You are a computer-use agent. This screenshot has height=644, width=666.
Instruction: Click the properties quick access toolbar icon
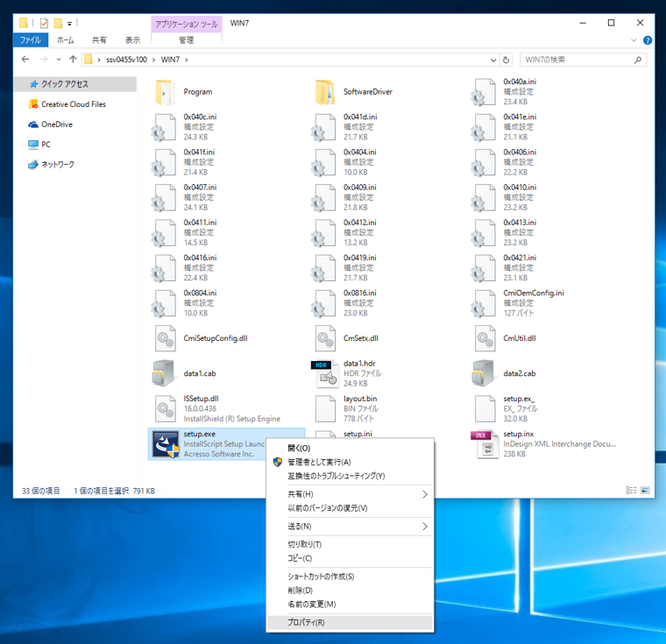coord(44,23)
